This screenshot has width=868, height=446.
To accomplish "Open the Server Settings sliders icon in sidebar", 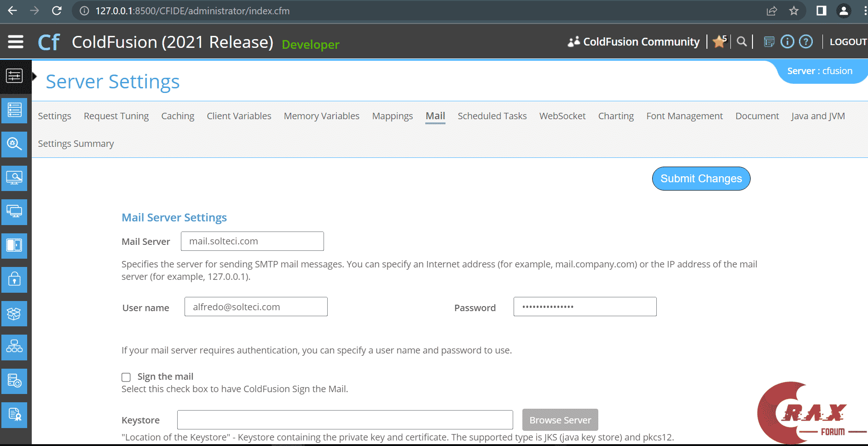I will [14, 76].
